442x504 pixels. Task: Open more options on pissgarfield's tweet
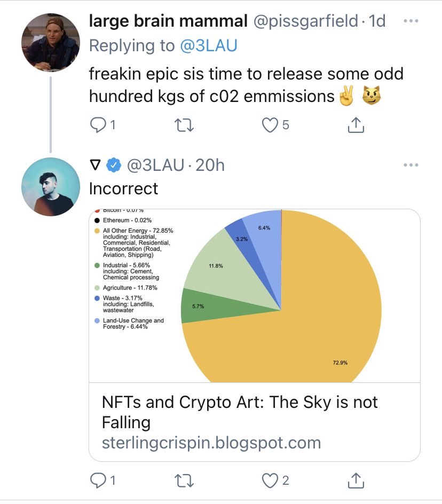coord(411,22)
